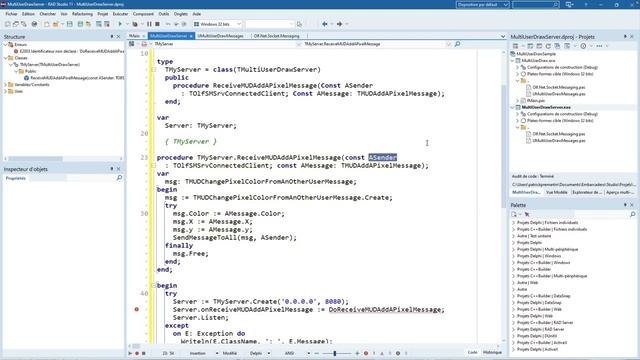Open the Fichier menu
The height and width of the screenshot is (360, 640).
11,14
